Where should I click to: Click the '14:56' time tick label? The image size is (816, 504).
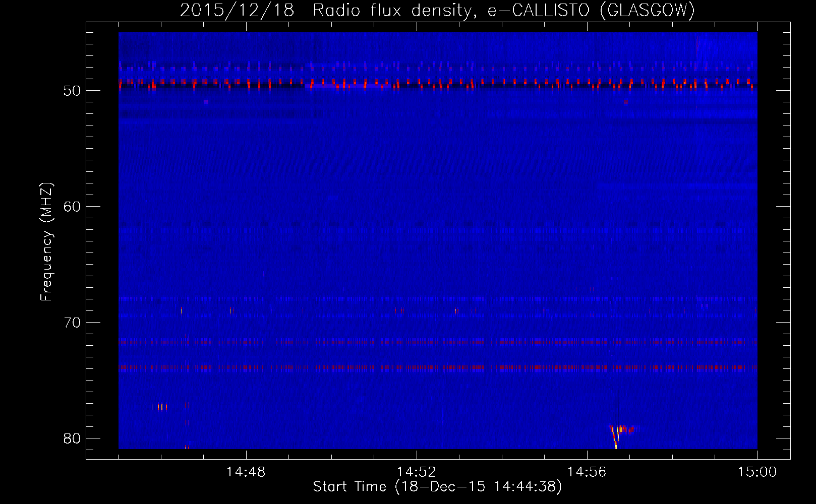point(587,472)
